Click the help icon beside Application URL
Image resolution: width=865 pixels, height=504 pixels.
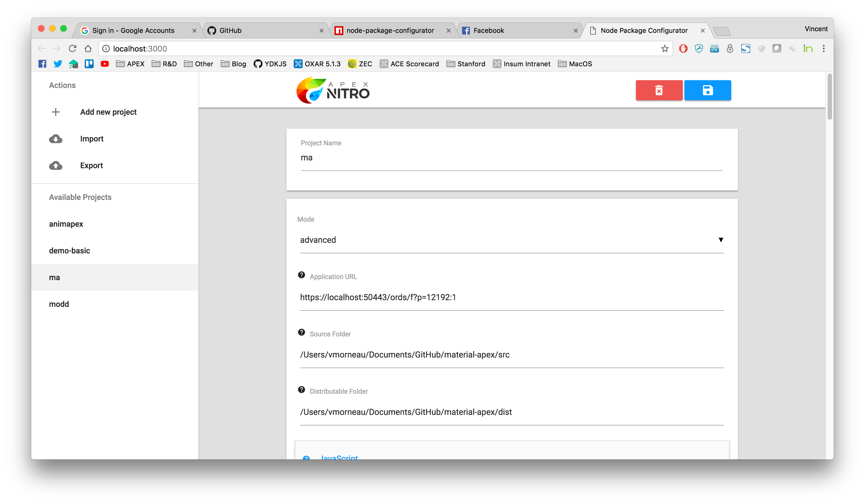click(301, 275)
